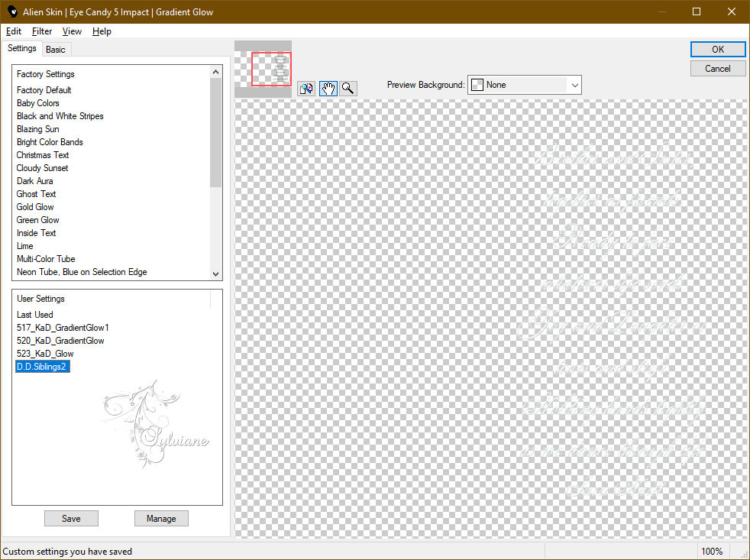Click the navigator thumbnail preview
The image size is (750, 560).
[263, 70]
